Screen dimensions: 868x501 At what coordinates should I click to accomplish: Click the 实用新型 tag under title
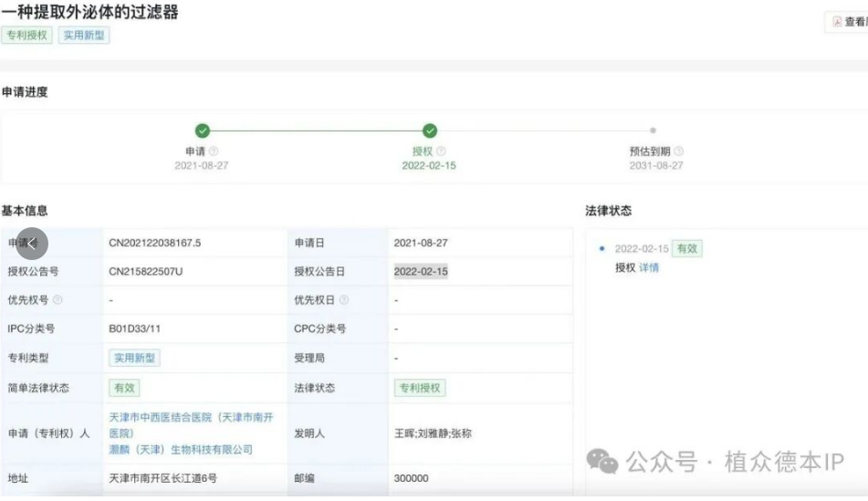coord(84,36)
